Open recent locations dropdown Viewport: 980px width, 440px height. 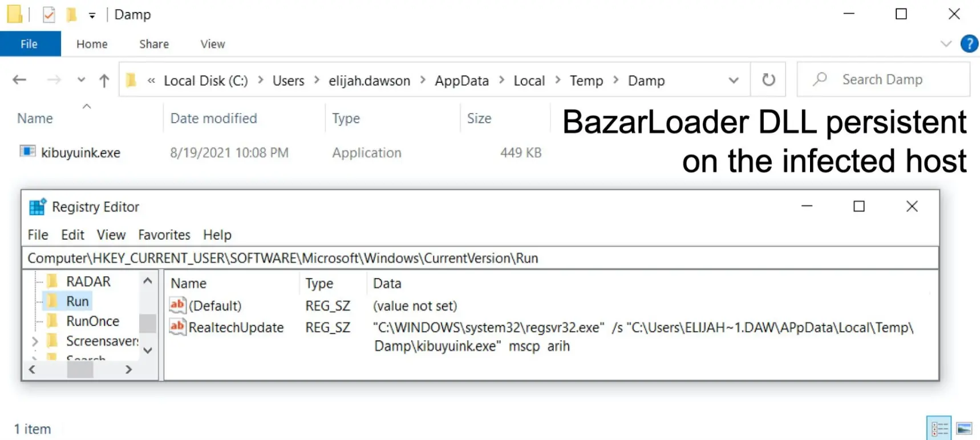click(81, 80)
